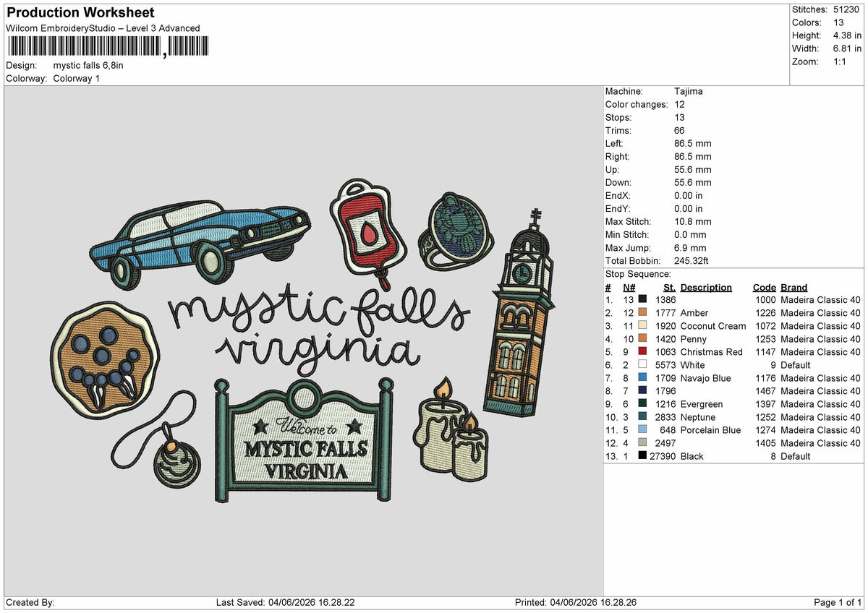Click 'Default' brand in the White row

point(797,365)
